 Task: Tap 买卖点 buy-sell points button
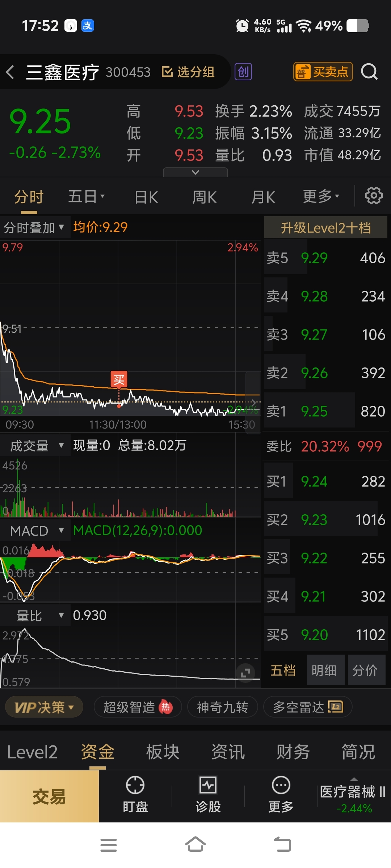(x=323, y=72)
